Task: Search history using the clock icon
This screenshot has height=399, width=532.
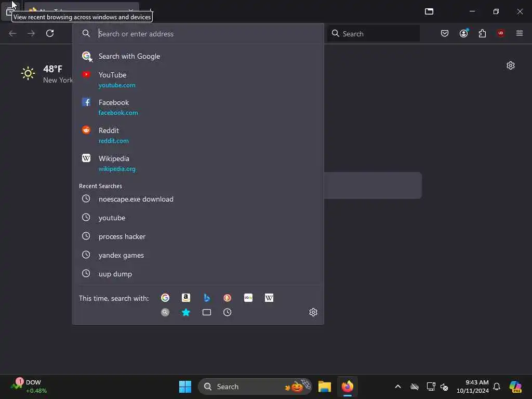Action: tap(228, 312)
